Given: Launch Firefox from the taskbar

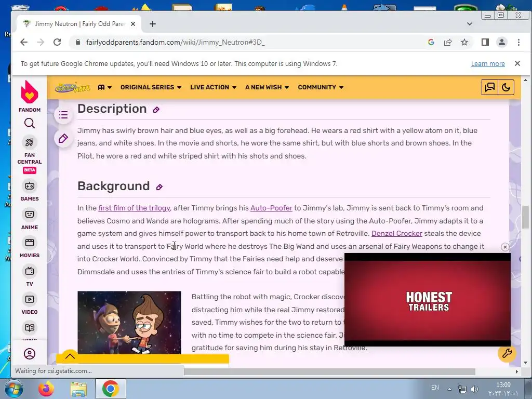Looking at the screenshot, I should [46, 389].
